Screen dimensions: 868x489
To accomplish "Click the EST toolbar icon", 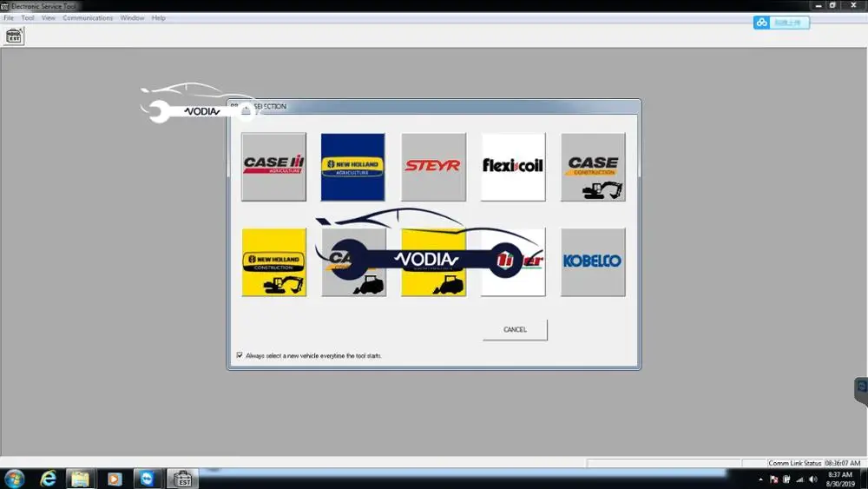I will click(14, 36).
